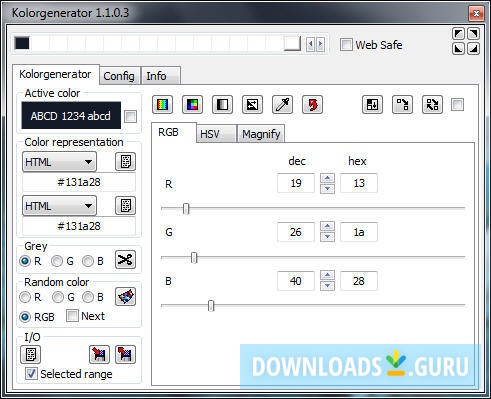Decrease B value with down stepper
The image size is (491, 399).
327,286
